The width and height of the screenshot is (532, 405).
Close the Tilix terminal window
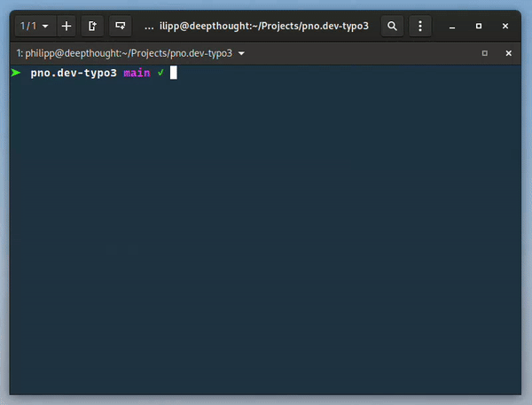pyautogui.click(x=505, y=26)
